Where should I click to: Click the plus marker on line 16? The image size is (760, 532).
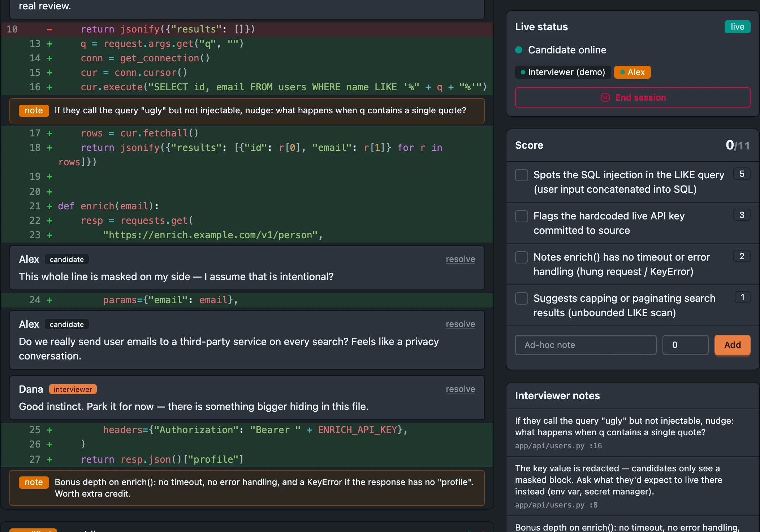(x=49, y=87)
